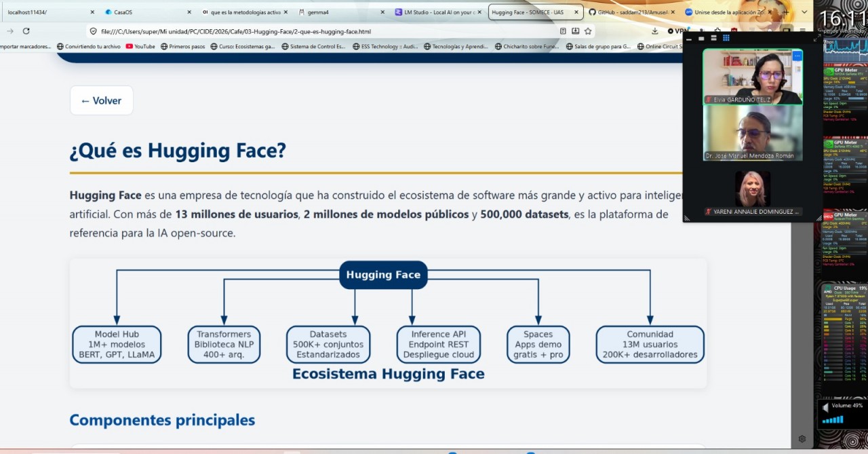This screenshot has width=868, height=454.
Task: Bookmark this page with the star icon
Action: (x=588, y=31)
